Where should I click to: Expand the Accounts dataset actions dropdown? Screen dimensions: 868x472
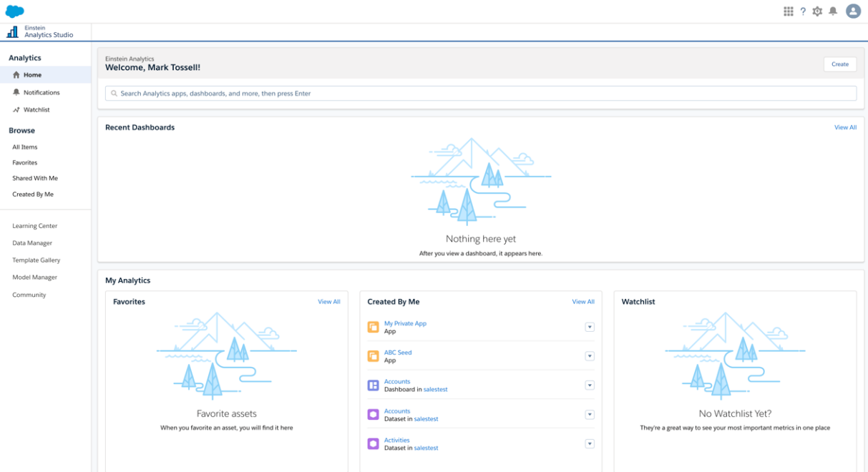pyautogui.click(x=590, y=415)
